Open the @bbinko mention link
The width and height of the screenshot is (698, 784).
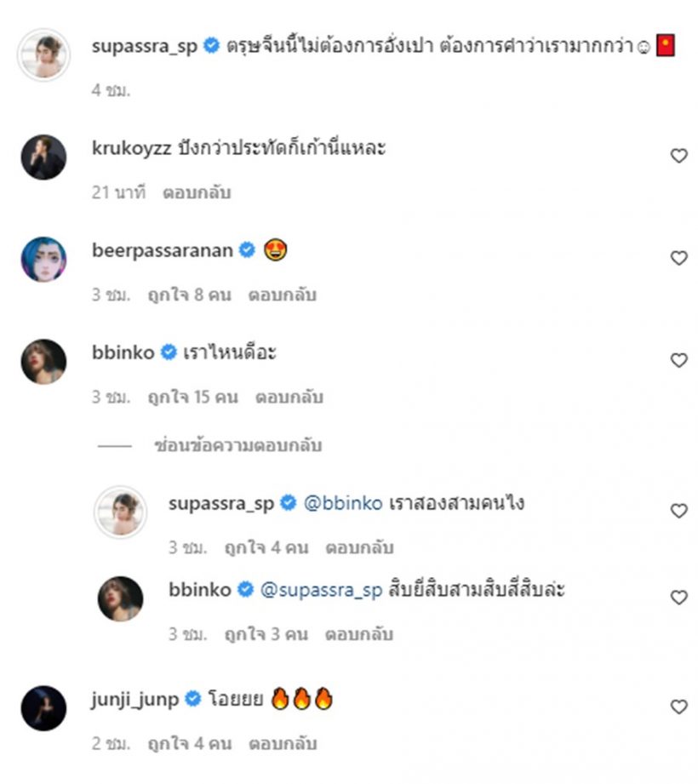pos(342,503)
